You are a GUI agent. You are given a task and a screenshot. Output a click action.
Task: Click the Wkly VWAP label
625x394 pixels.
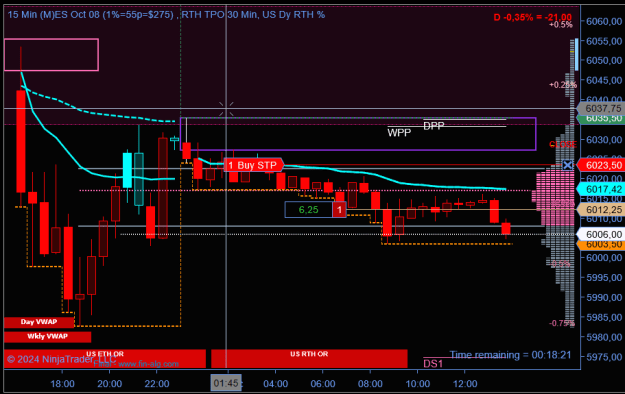47,337
